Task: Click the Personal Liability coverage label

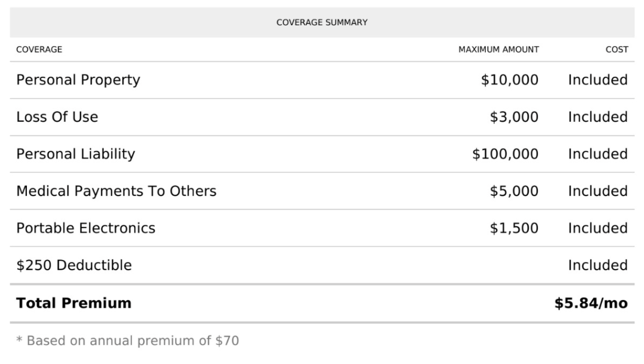Action: pyautogui.click(x=76, y=154)
